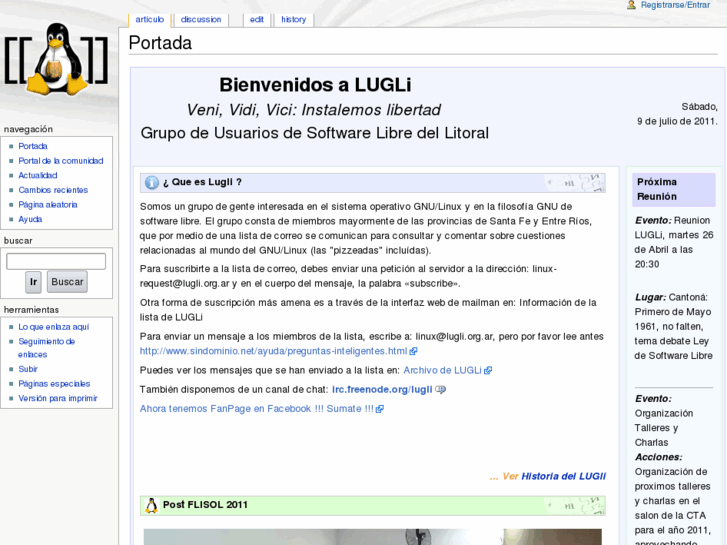Click external link icon after Facebook FanPage link
This screenshot has width=727, height=545.
(380, 409)
